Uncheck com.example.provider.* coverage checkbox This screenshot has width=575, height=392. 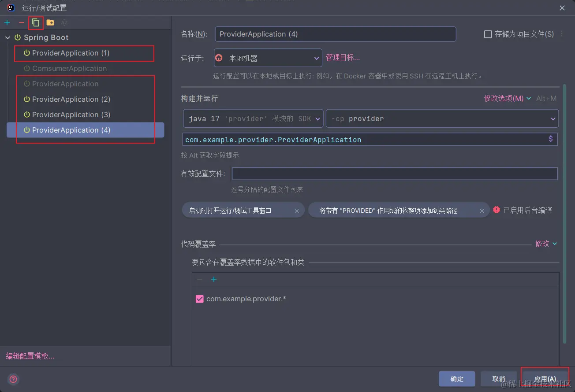tap(200, 299)
